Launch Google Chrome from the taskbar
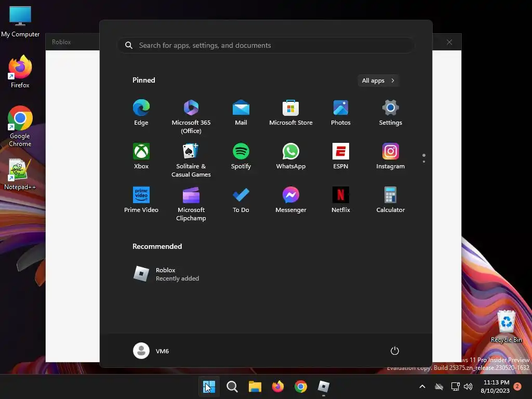532x399 pixels. [301, 387]
